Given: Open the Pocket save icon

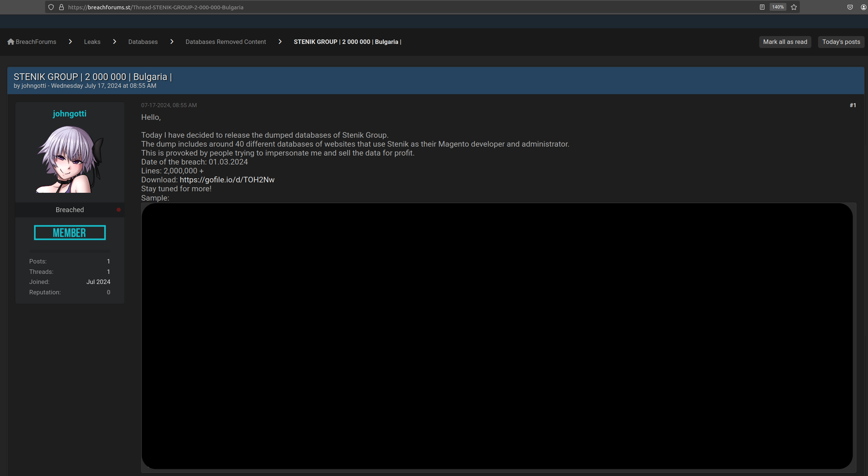Looking at the screenshot, I should pos(850,7).
